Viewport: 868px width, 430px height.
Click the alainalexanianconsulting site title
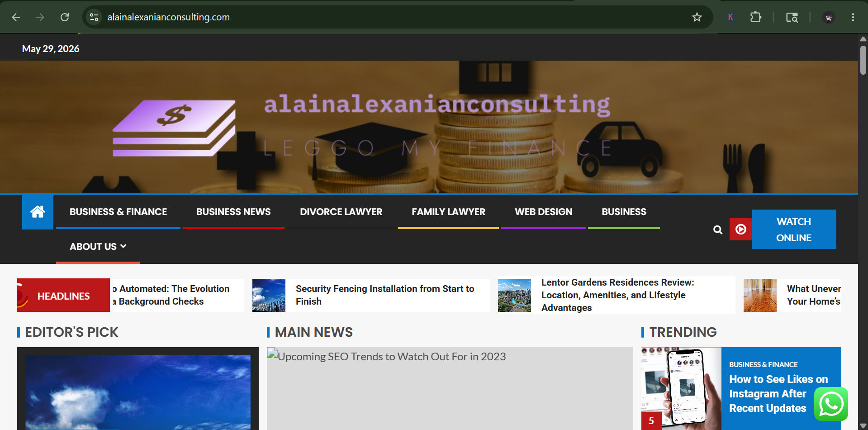pos(437,105)
